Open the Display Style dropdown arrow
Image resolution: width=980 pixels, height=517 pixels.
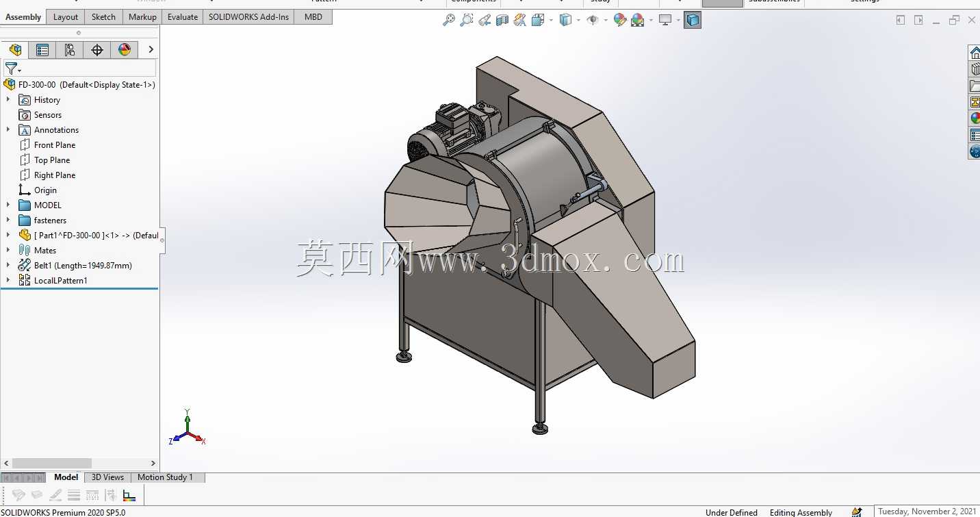[578, 21]
